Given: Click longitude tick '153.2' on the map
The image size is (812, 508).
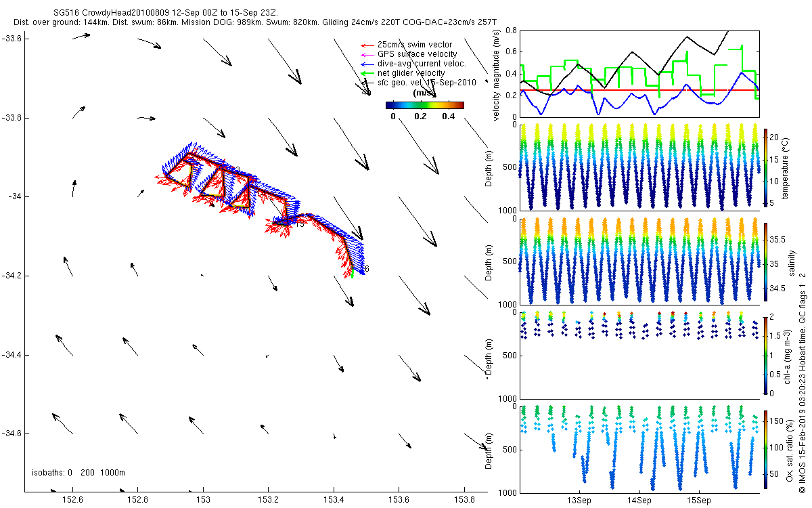Looking at the screenshot, I should click(x=269, y=500).
